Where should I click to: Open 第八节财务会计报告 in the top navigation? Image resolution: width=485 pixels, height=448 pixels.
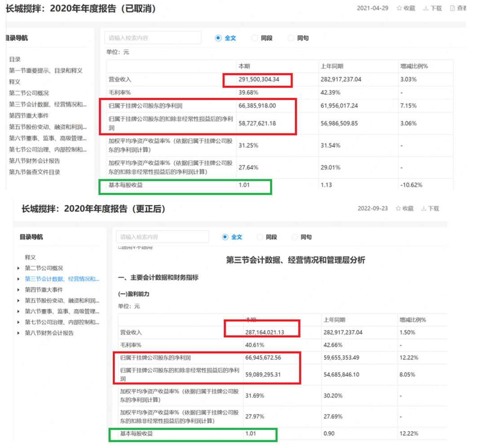pyautogui.click(x=34, y=161)
